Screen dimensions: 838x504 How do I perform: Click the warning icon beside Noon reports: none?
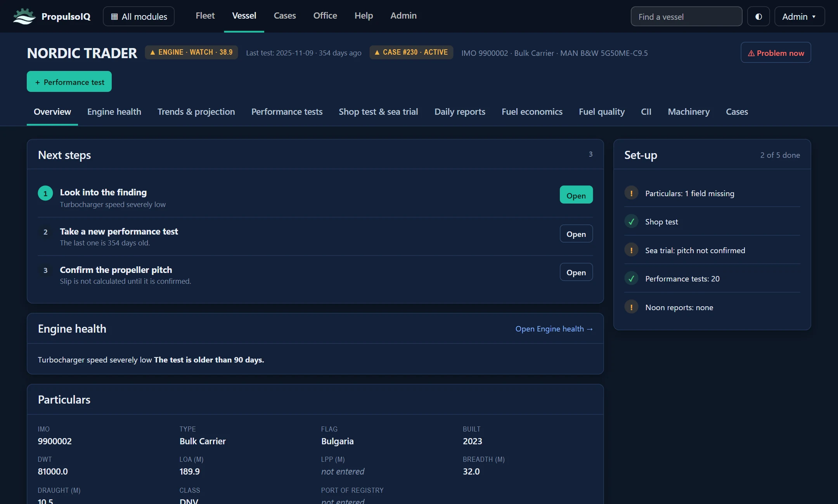[631, 307]
